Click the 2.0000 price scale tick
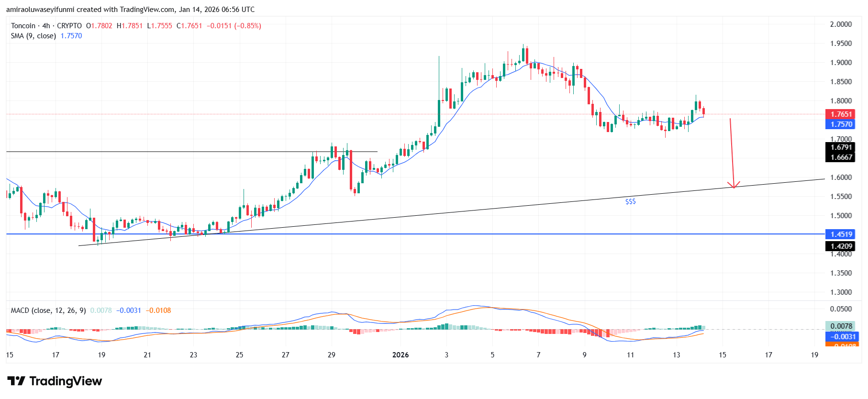This screenshot has width=868, height=399. [x=841, y=24]
